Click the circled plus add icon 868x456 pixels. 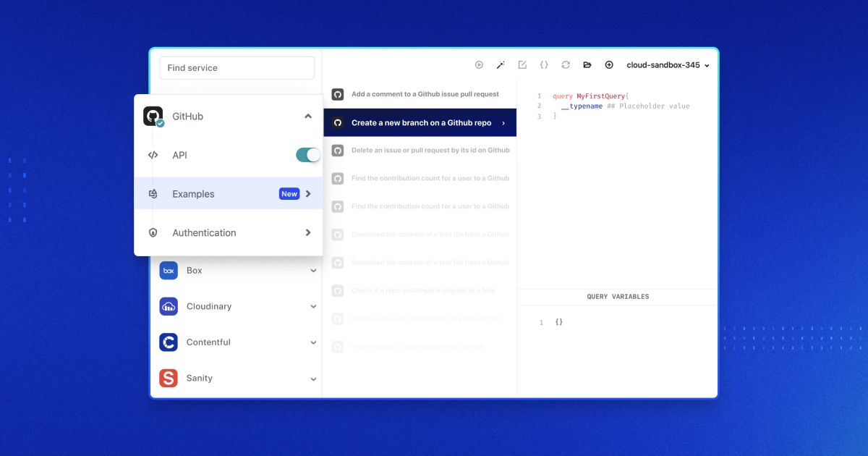609,64
